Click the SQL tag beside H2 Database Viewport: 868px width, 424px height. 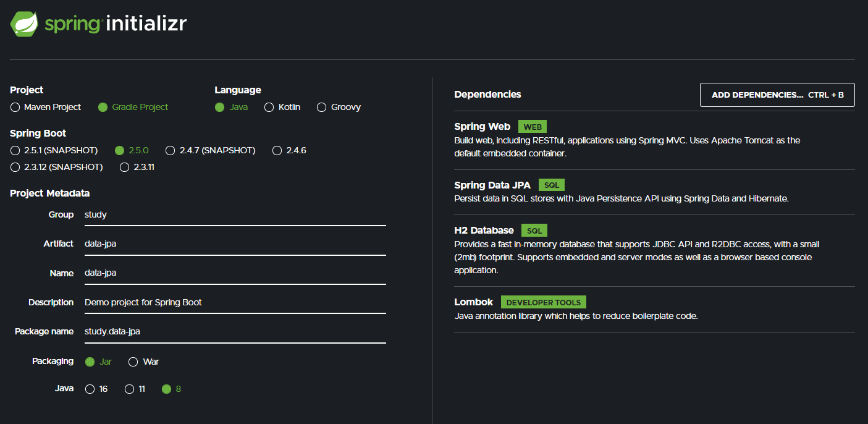pyautogui.click(x=534, y=231)
